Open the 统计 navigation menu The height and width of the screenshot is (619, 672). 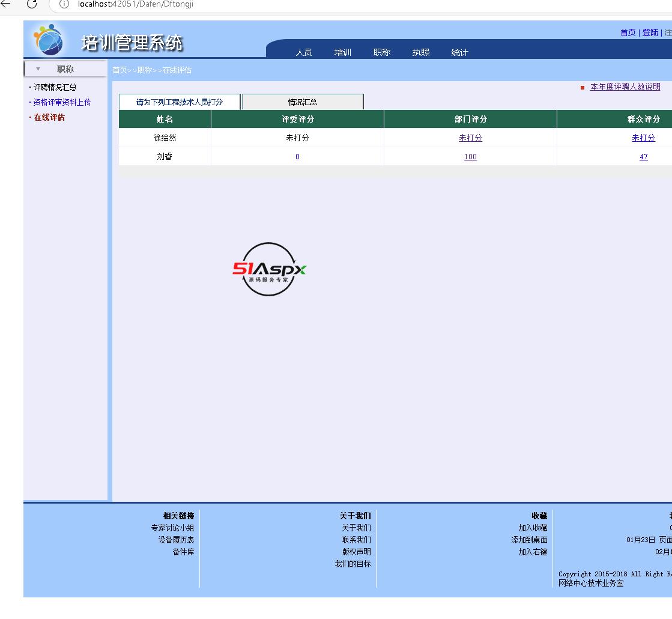[x=460, y=52]
